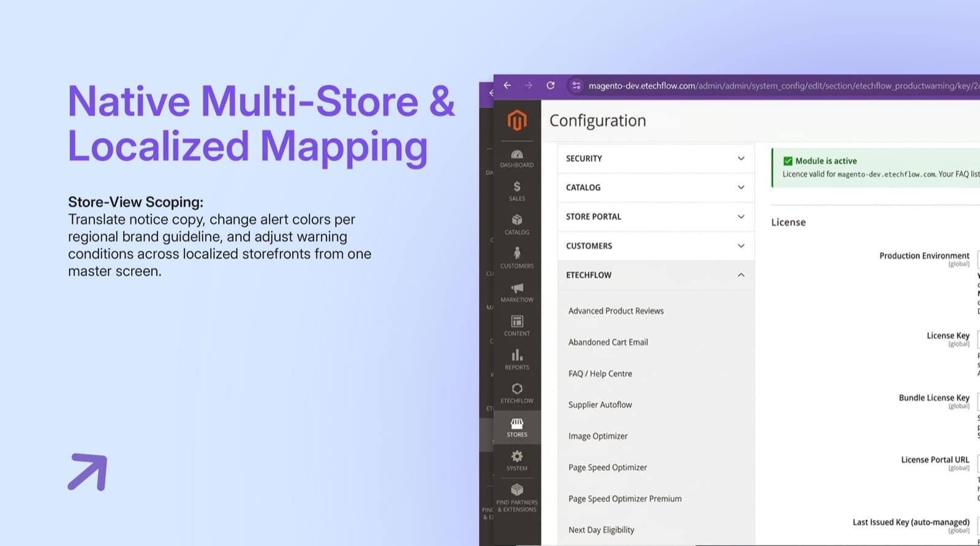
Task: Expand the STORE PORTAL section chevron
Action: (741, 216)
